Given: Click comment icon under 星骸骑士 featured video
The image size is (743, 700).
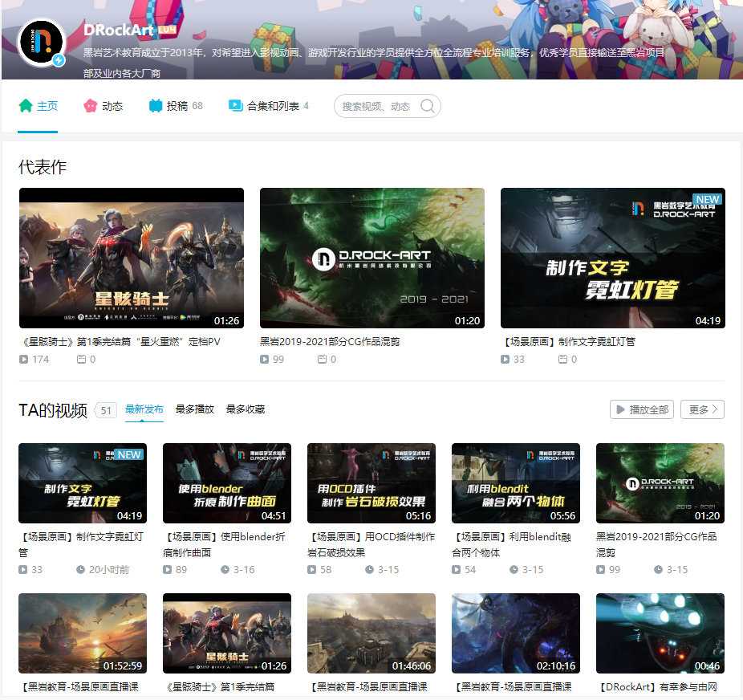Looking at the screenshot, I should [x=82, y=360].
